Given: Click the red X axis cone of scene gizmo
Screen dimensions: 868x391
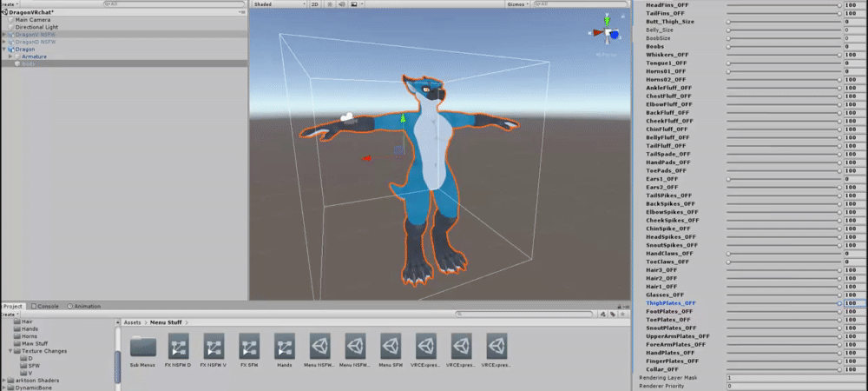Looking at the screenshot, I should coord(598,33).
